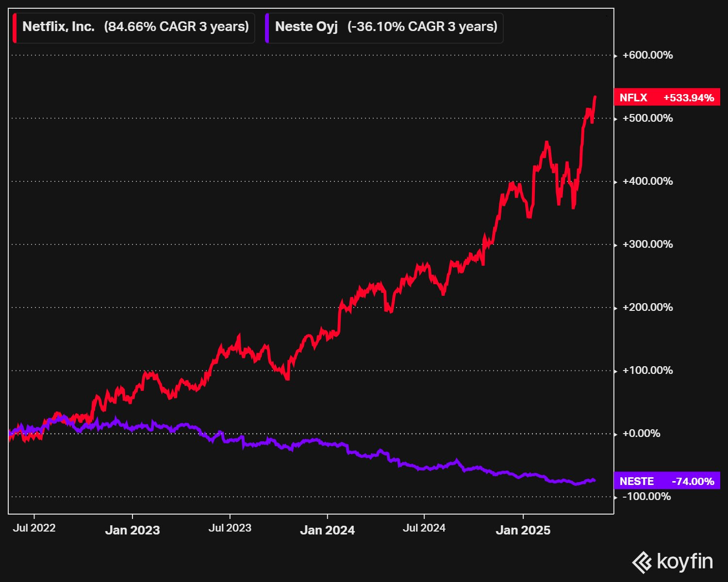728x582 pixels.
Task: Click the Jul 2023 date label
Action: coord(230,528)
